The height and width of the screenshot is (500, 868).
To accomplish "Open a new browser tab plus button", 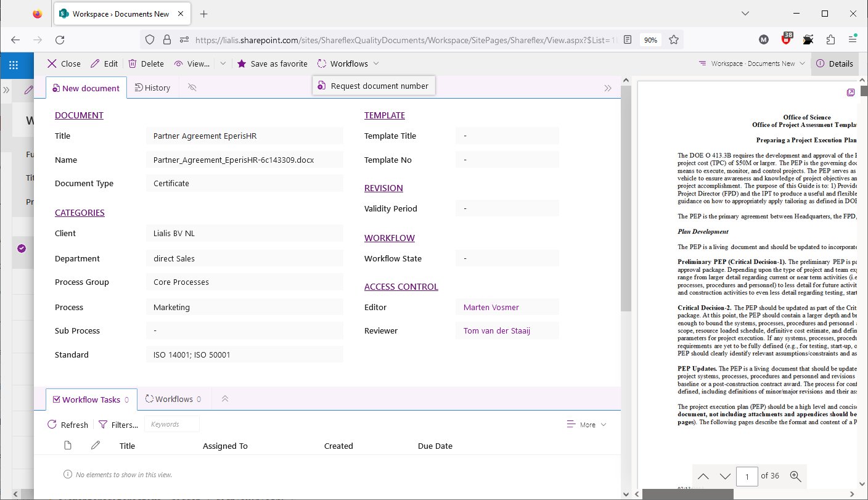I will [x=204, y=14].
